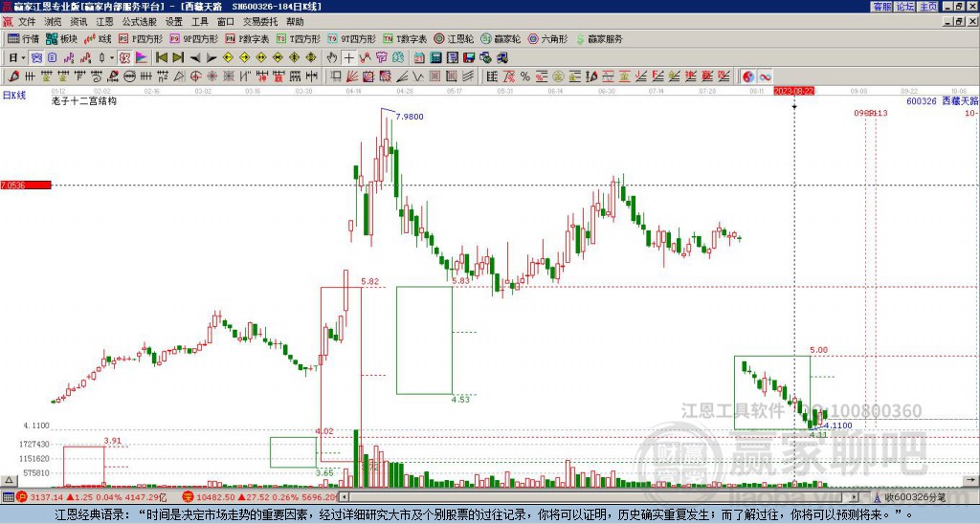
Task: Click the horizontal scrollbar right arrow
Action: point(854,497)
